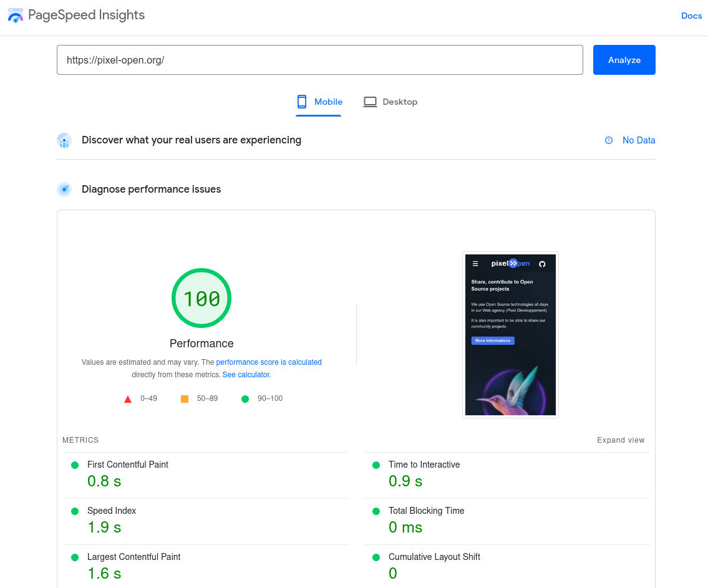Click the real users experience icon
Image resolution: width=708 pixels, height=588 pixels.
coord(64,140)
